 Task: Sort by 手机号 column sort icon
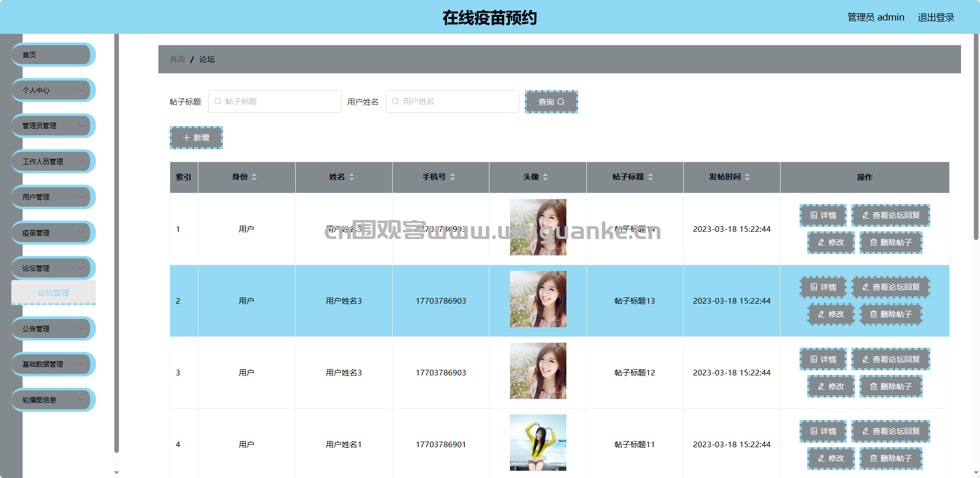(x=453, y=177)
